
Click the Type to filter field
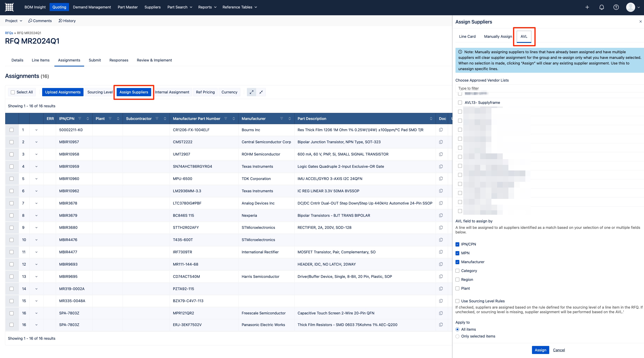coord(549,88)
